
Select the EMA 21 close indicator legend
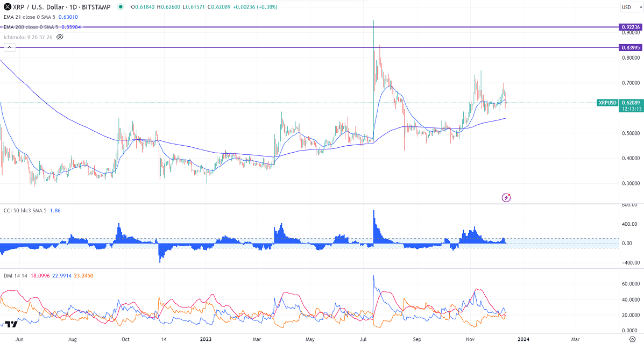(x=29, y=17)
